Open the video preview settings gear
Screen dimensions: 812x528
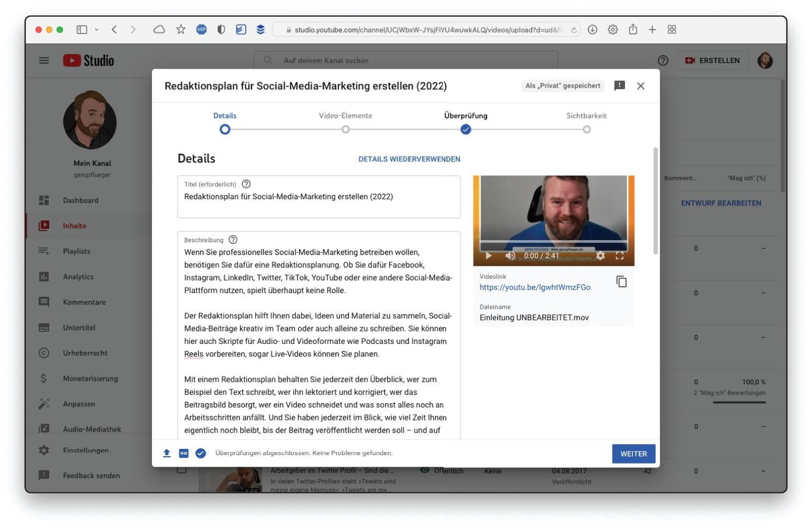click(x=600, y=256)
